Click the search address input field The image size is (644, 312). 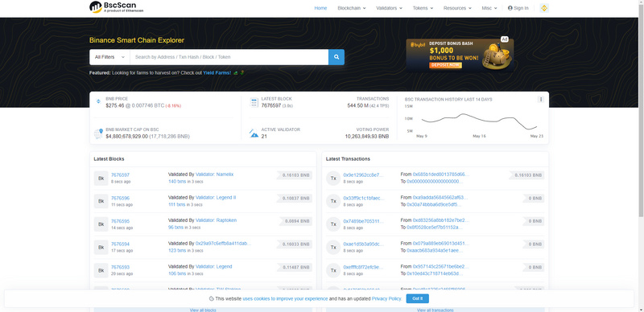point(229,57)
